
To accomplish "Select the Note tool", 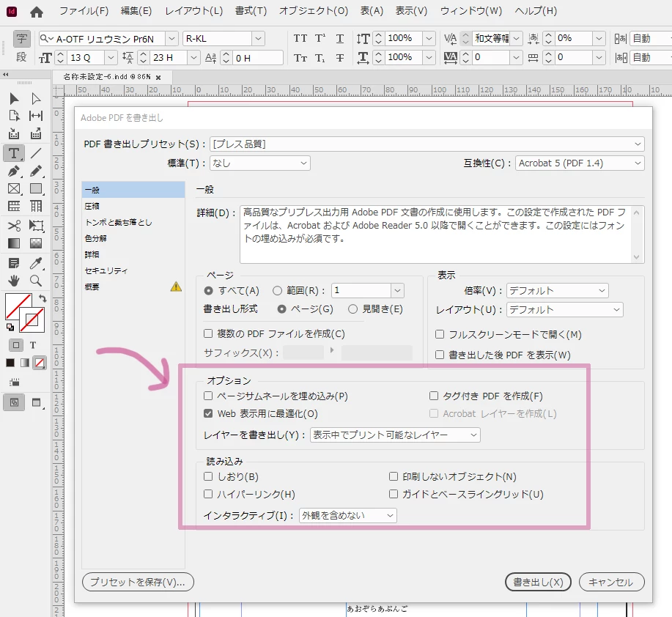I will [14, 263].
